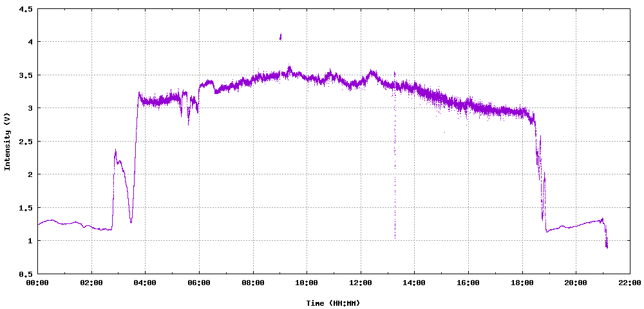This screenshot has height=309, width=644.
Task: Click the '3.5' y-axis tick label
Action: [x=26, y=75]
